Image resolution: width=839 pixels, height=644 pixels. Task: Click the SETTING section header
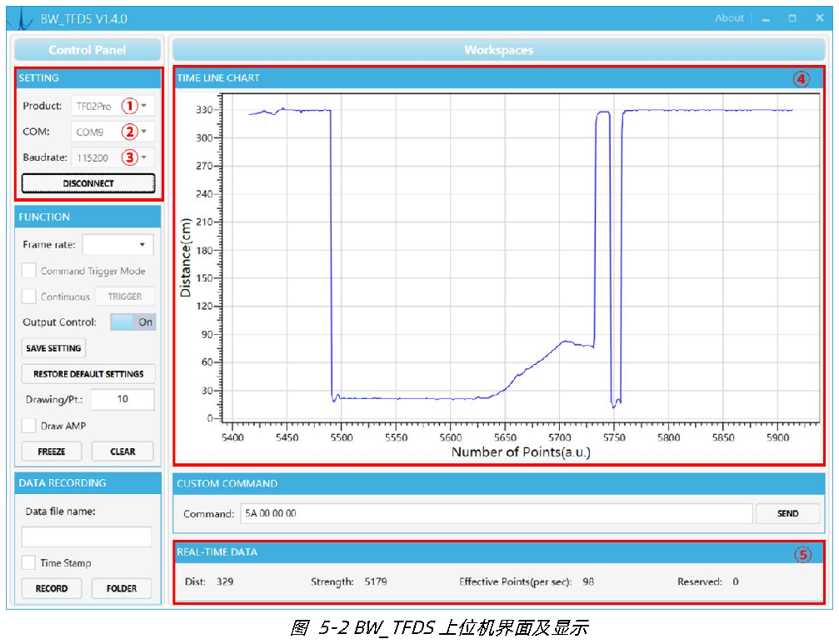pyautogui.click(x=88, y=78)
